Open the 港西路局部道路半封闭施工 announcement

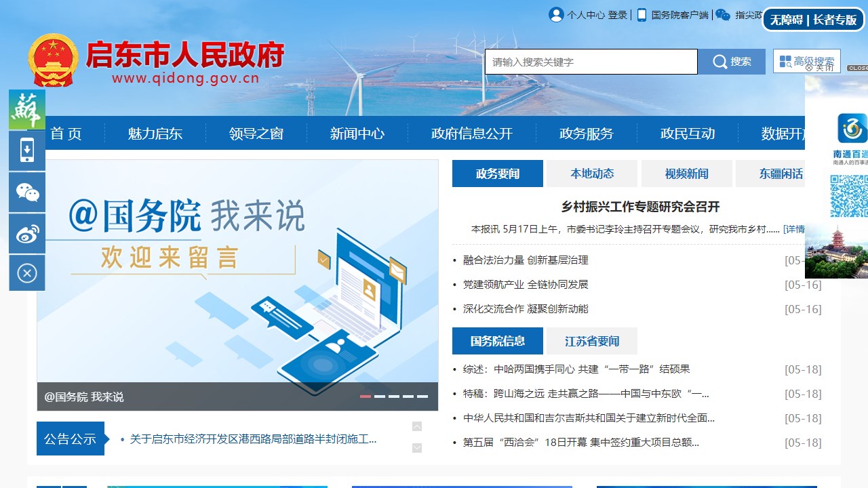(x=253, y=439)
